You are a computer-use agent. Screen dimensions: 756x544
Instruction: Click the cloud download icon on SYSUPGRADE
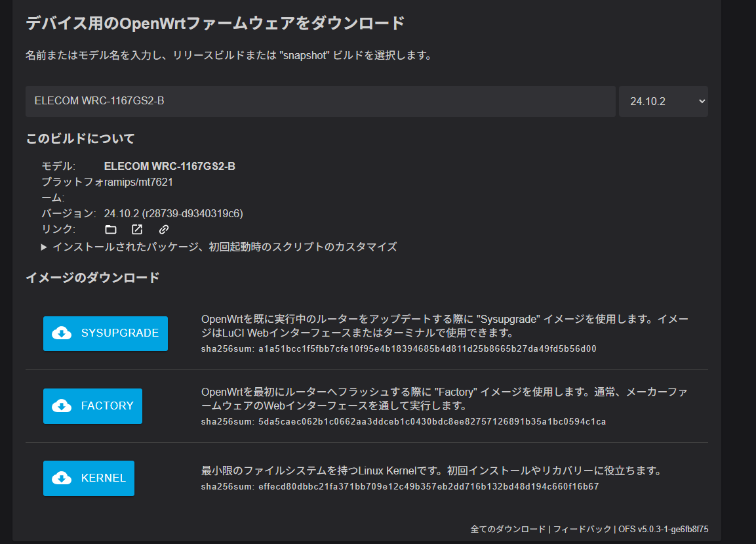click(x=62, y=333)
